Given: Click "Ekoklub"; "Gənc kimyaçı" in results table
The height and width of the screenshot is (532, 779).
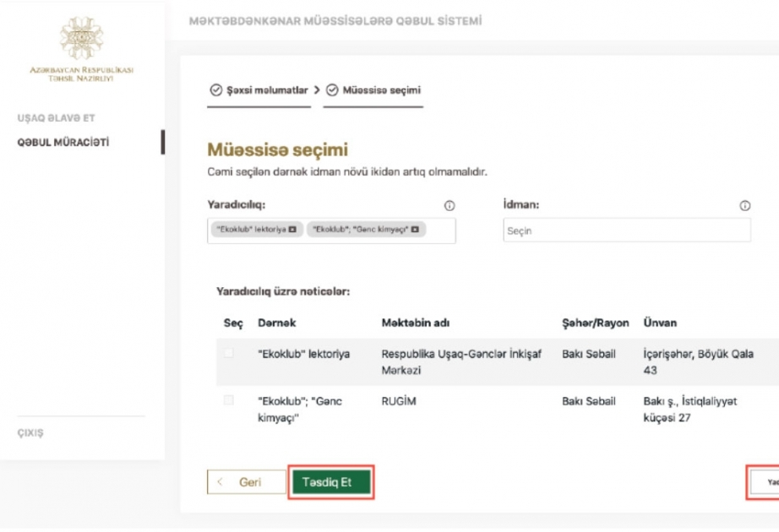Looking at the screenshot, I should tap(300, 410).
